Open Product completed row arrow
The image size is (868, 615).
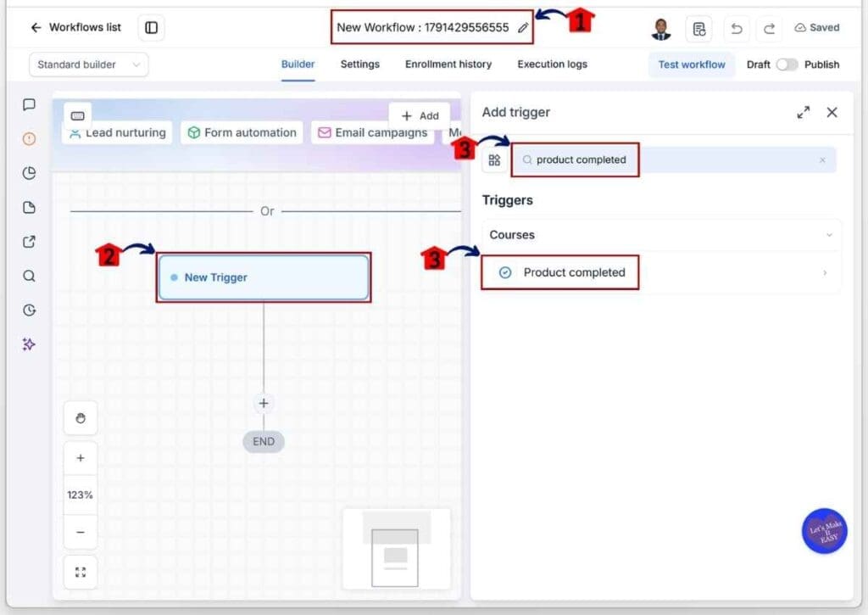pos(825,272)
